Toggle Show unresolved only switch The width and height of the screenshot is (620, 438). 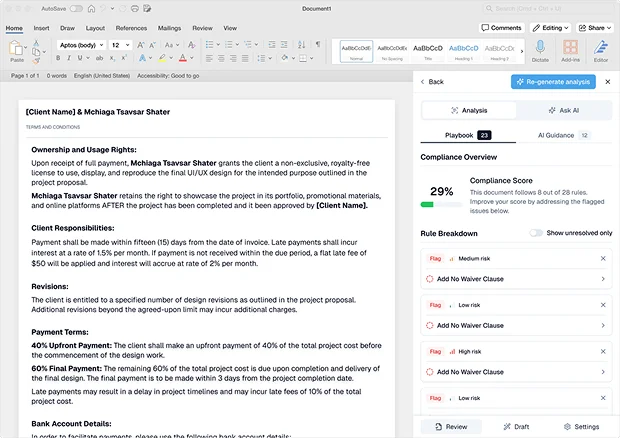[536, 233]
